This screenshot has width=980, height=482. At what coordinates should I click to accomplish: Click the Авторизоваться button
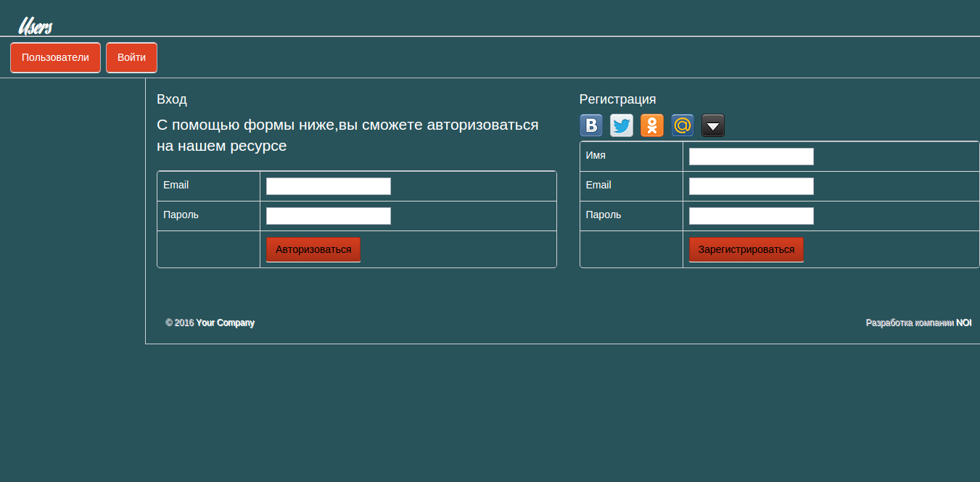click(x=313, y=249)
